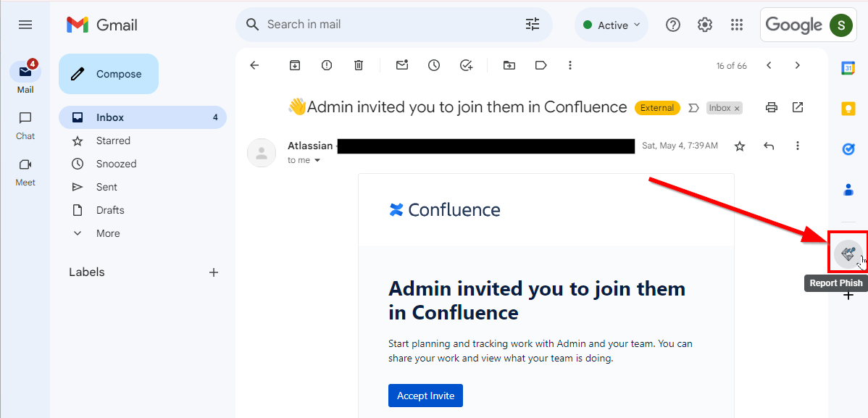Print the email message
Screen dimensions: 868x418
pos(772,108)
